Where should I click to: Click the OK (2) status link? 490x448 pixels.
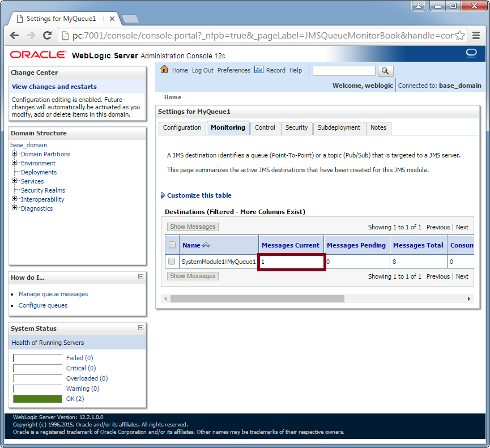click(x=75, y=399)
